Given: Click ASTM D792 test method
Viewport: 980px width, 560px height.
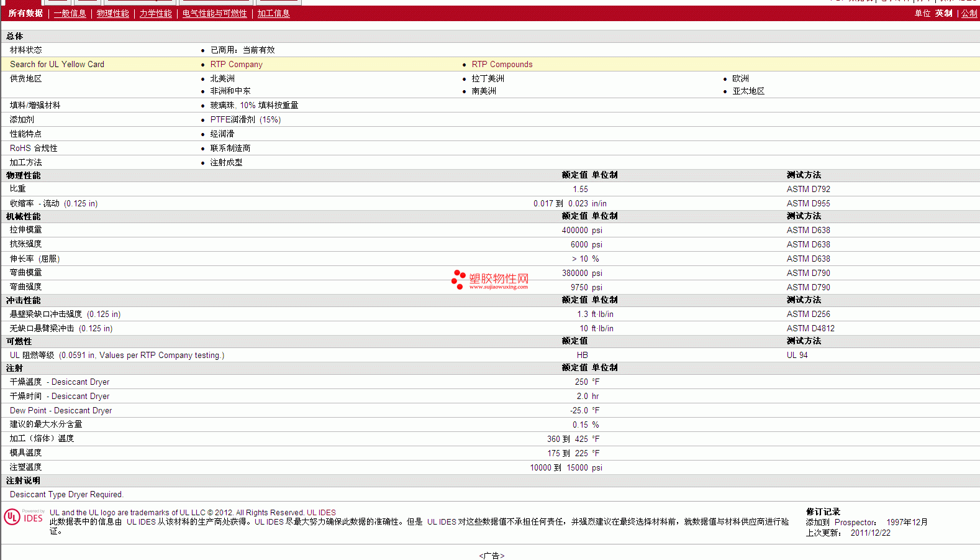Looking at the screenshot, I should tap(809, 189).
